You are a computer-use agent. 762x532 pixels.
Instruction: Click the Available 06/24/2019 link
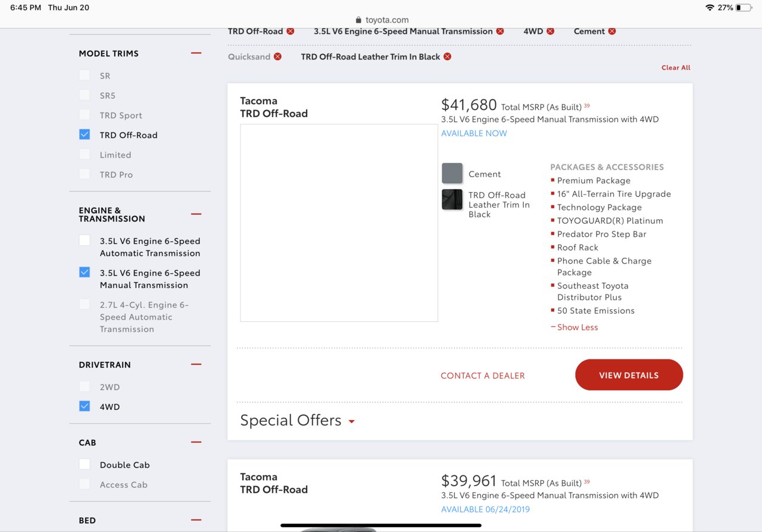click(x=485, y=509)
